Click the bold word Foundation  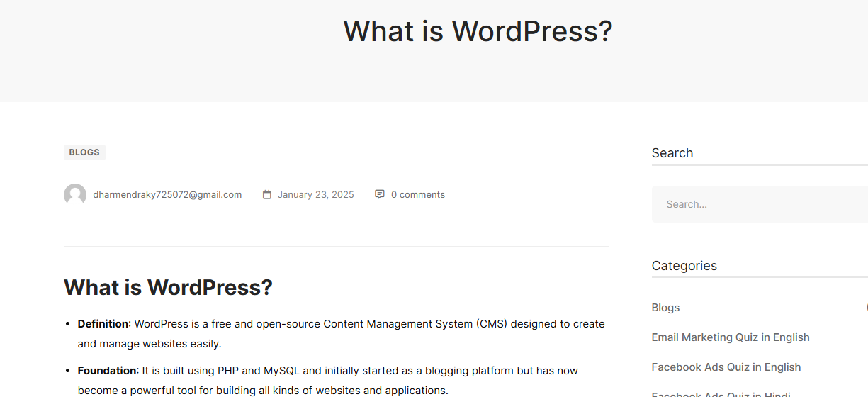[x=107, y=371]
